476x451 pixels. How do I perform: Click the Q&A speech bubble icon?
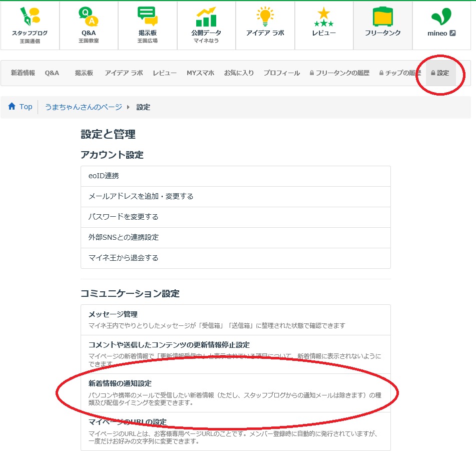[89, 17]
